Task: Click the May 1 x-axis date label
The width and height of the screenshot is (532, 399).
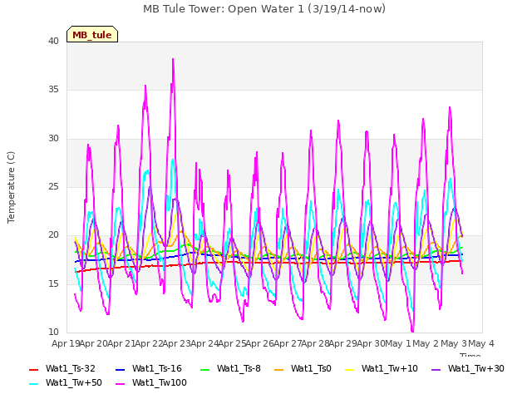Action: click(x=398, y=343)
